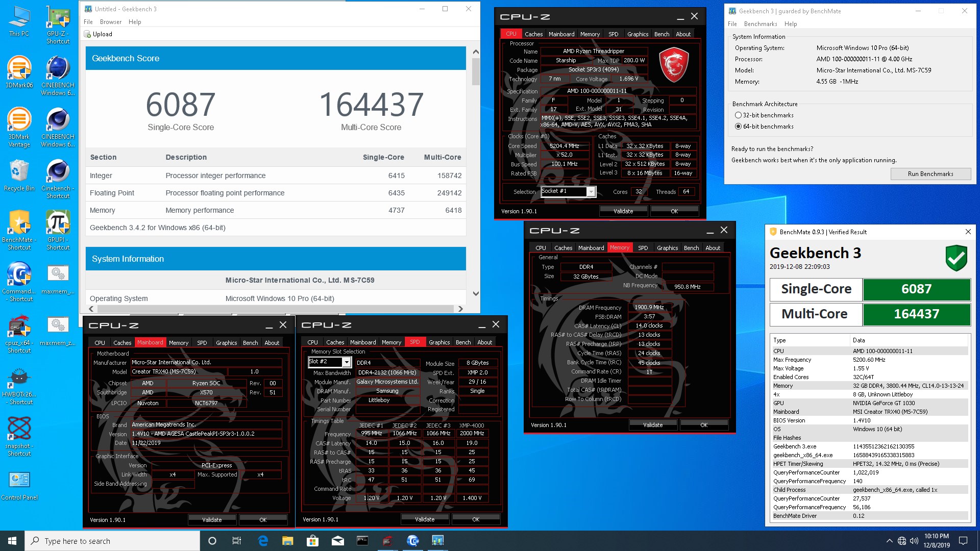Open the BenchMate Shortcut desktop icon

[x=19, y=231]
